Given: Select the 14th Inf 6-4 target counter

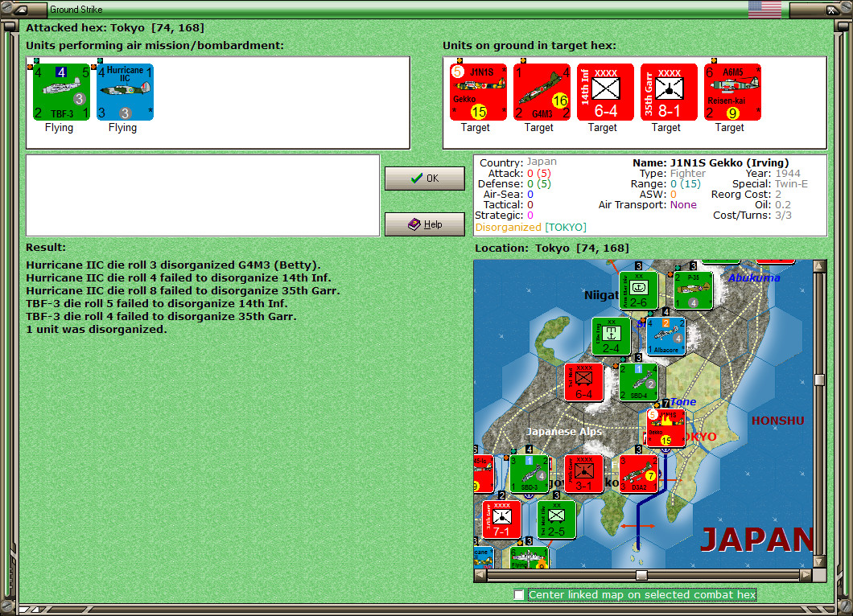Looking at the screenshot, I should click(x=605, y=92).
